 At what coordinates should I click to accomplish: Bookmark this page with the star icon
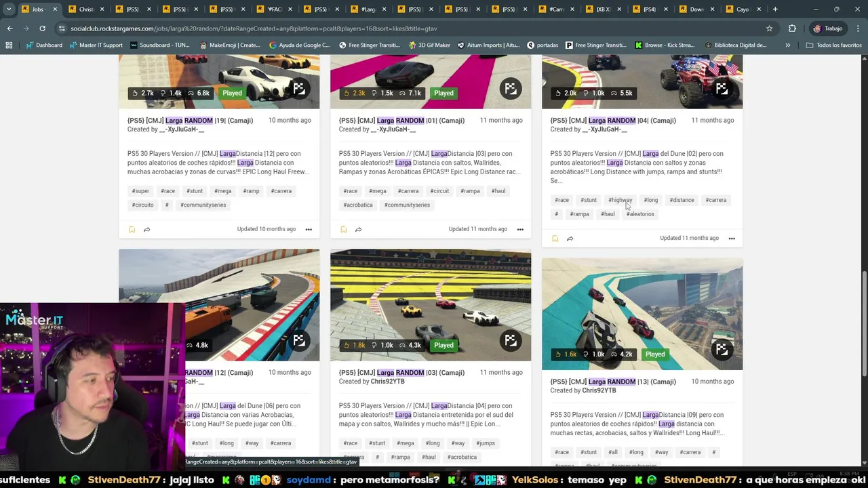[769, 28]
